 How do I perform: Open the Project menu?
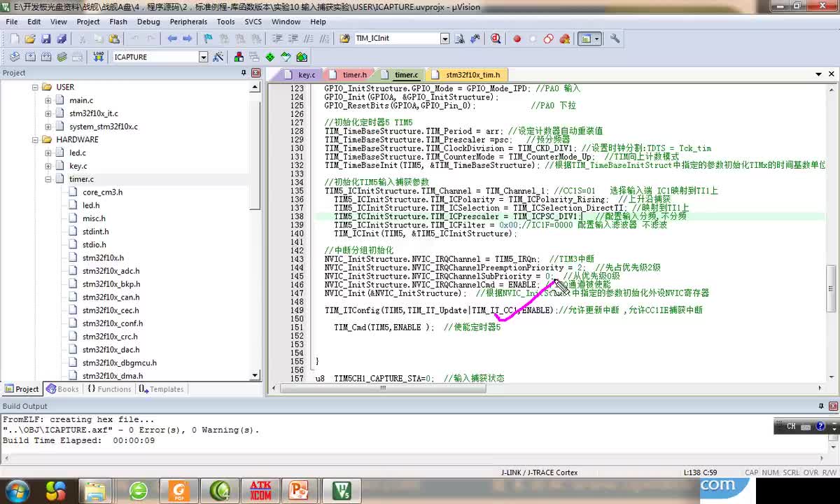pos(88,22)
